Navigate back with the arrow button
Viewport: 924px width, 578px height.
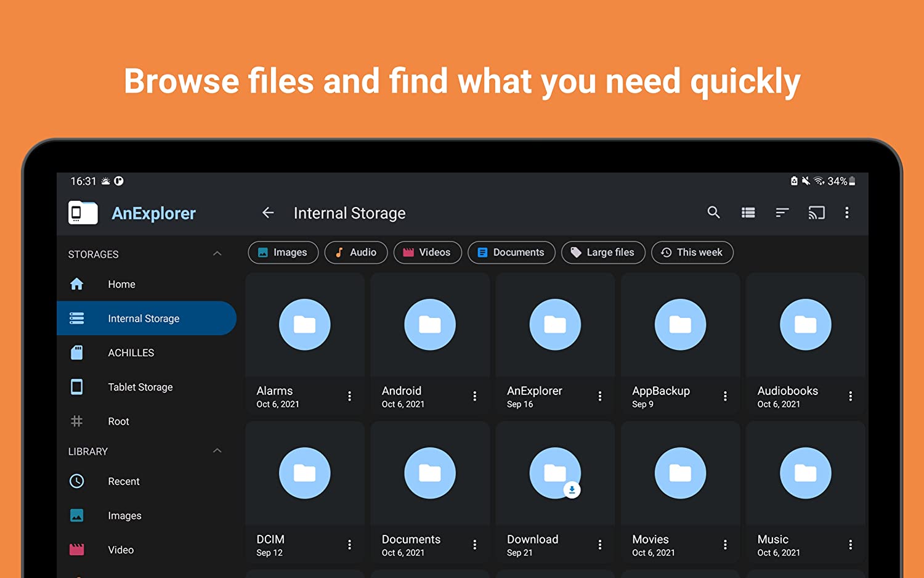(x=268, y=212)
